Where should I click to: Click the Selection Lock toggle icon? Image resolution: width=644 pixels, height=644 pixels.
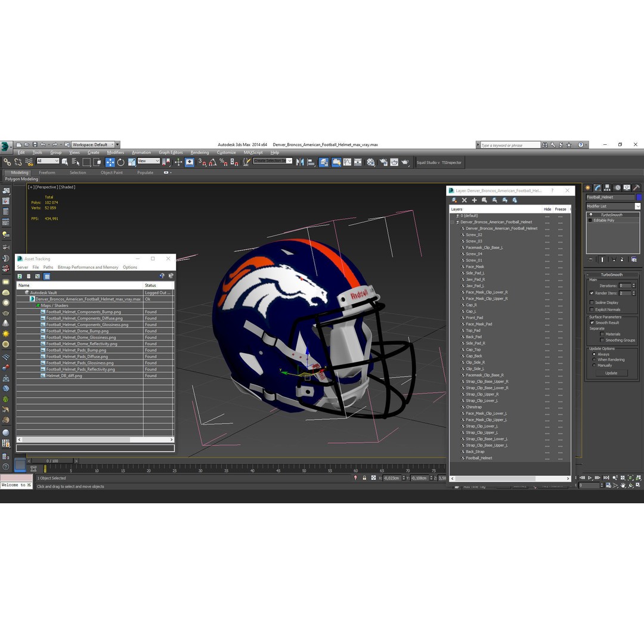[364, 478]
